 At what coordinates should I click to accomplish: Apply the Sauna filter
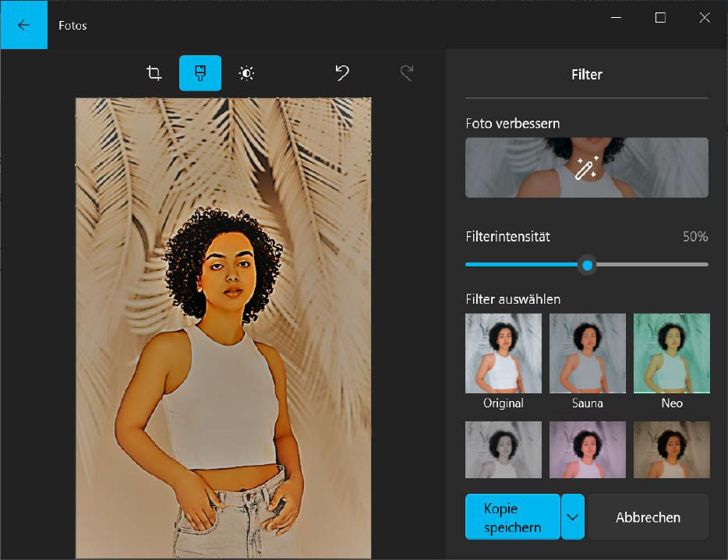coord(587,353)
